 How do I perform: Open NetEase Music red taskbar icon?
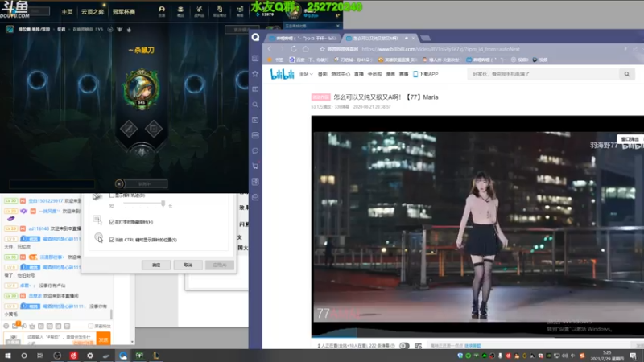tap(73, 356)
